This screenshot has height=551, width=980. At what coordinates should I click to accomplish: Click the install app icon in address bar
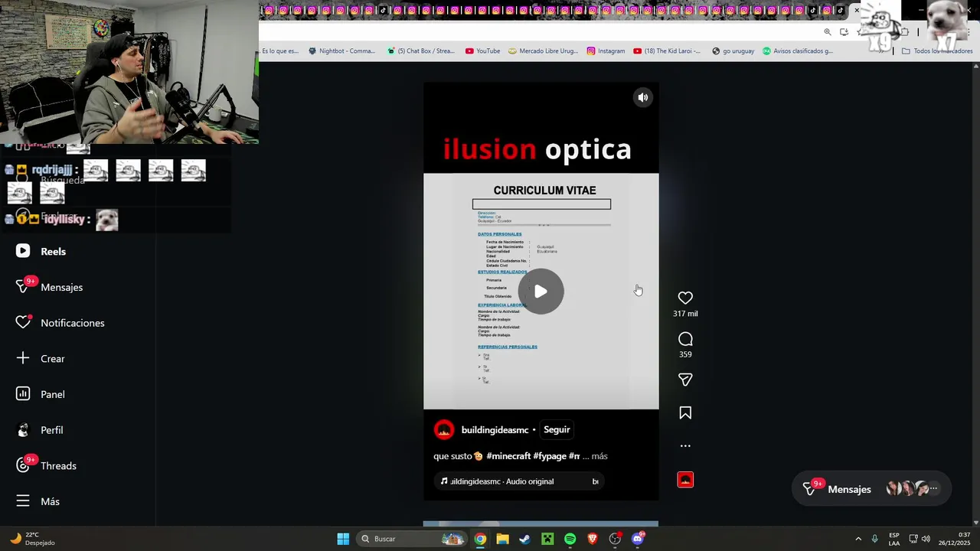pos(844,31)
